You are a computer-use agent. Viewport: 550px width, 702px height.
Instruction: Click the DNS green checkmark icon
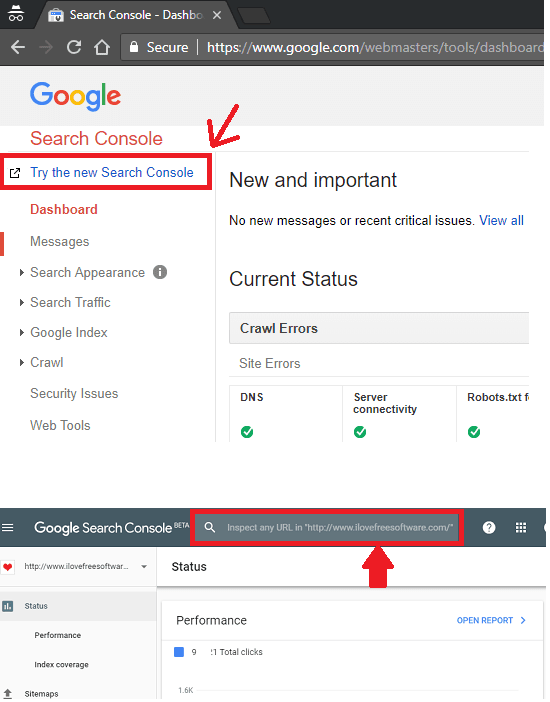coord(247,432)
